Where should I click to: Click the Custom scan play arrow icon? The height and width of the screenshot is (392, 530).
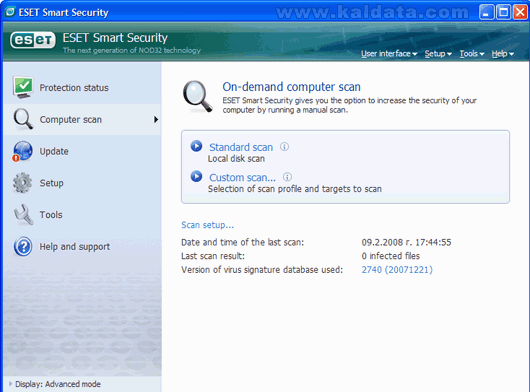click(196, 176)
